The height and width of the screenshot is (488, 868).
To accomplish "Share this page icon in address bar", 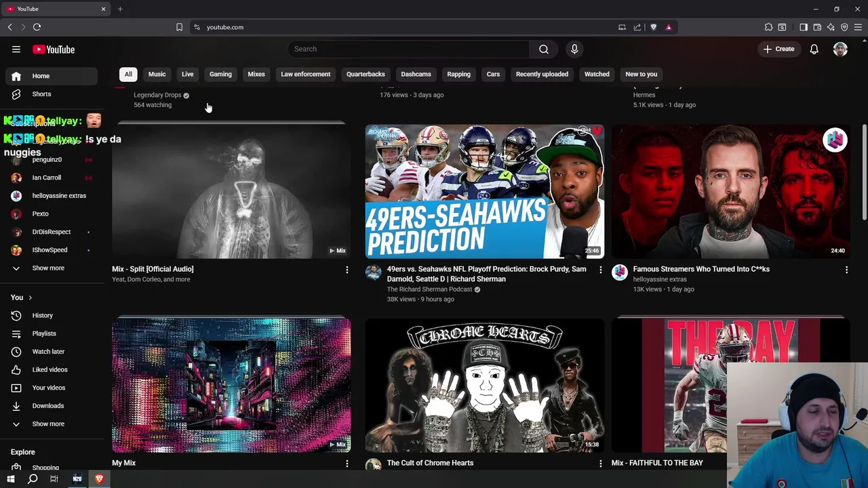I will click(x=637, y=27).
